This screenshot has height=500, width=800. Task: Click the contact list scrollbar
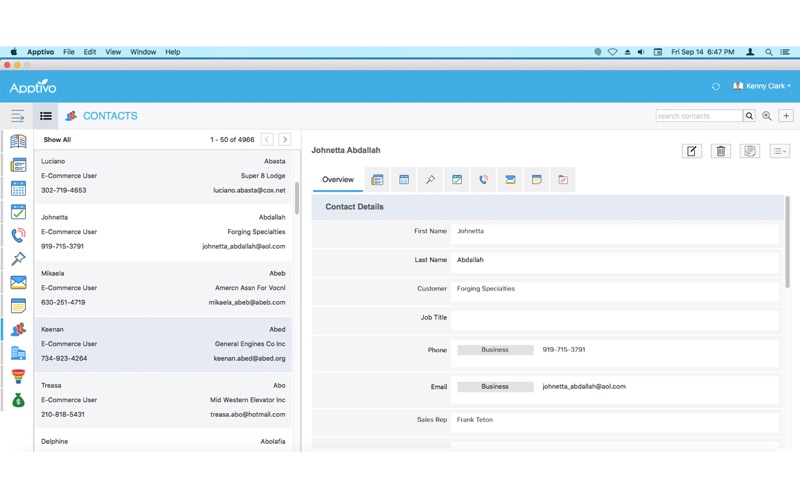pyautogui.click(x=296, y=198)
